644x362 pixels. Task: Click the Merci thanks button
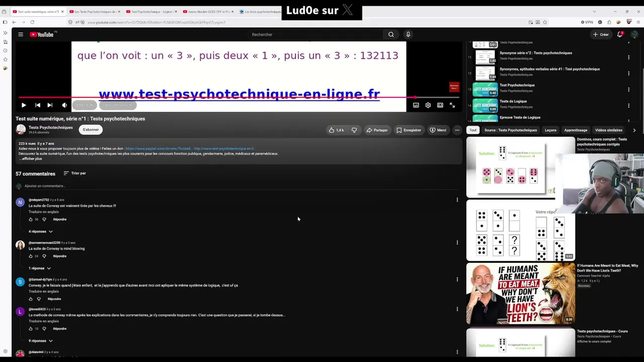click(438, 130)
